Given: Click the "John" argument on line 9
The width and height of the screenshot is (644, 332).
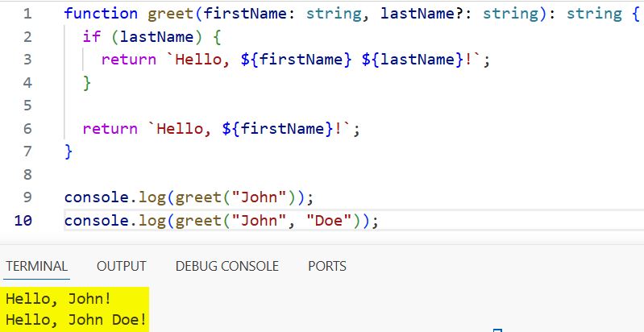Looking at the screenshot, I should (x=260, y=197).
